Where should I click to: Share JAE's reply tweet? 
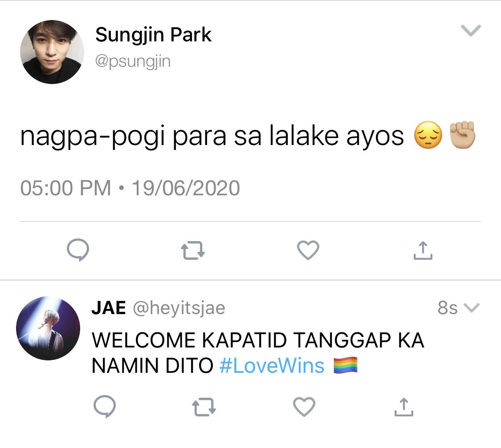[x=404, y=407]
